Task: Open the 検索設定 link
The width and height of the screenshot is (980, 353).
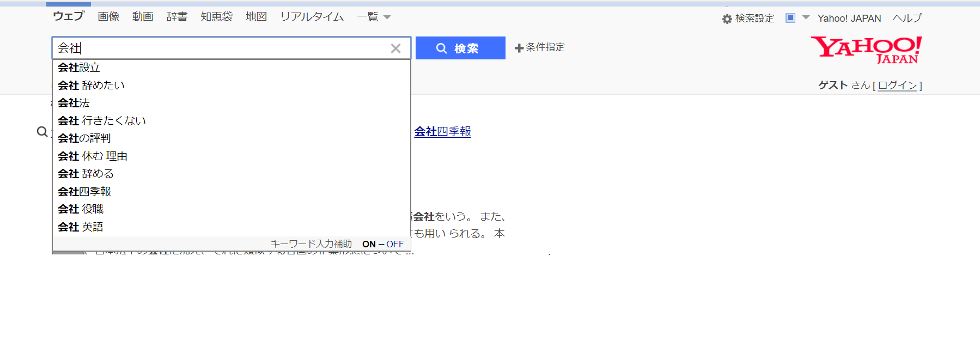Action: tap(754, 19)
